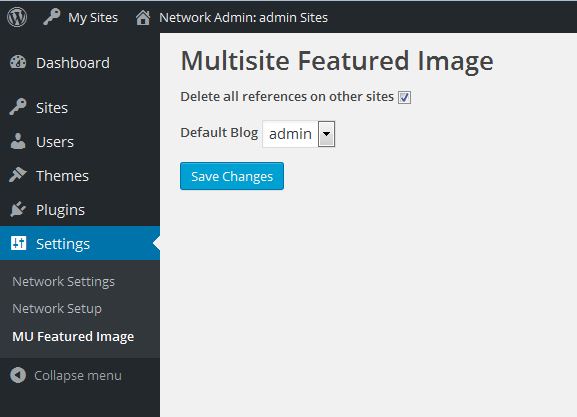Screen dimensions: 577x417
Task: Go to Network Setup submenu item
Action: click(57, 308)
